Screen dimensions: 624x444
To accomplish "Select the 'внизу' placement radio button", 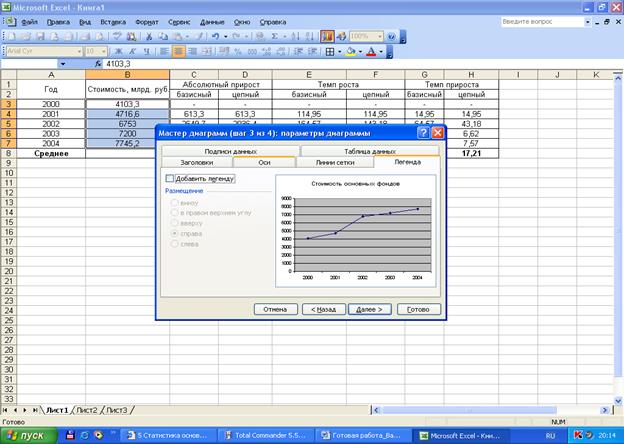I will (176, 202).
